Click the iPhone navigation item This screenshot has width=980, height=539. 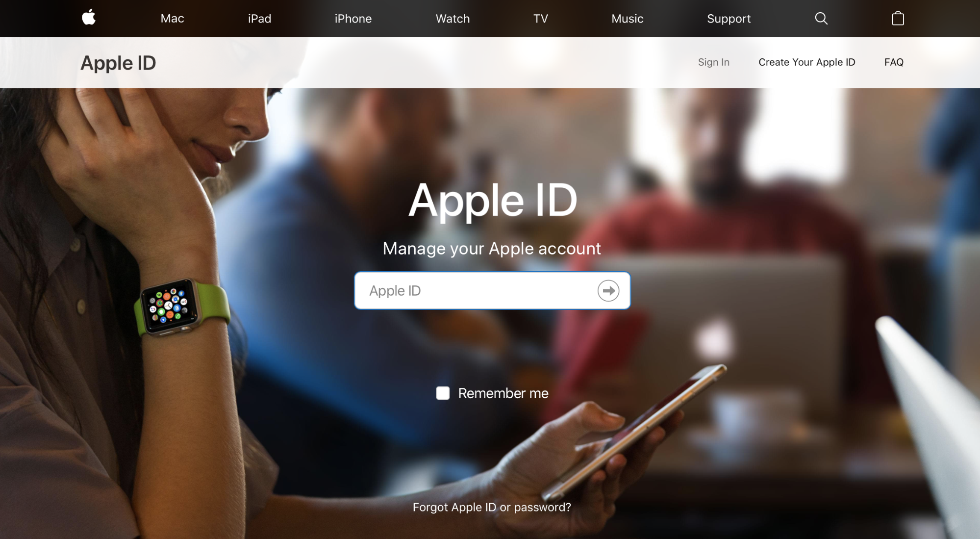352,18
